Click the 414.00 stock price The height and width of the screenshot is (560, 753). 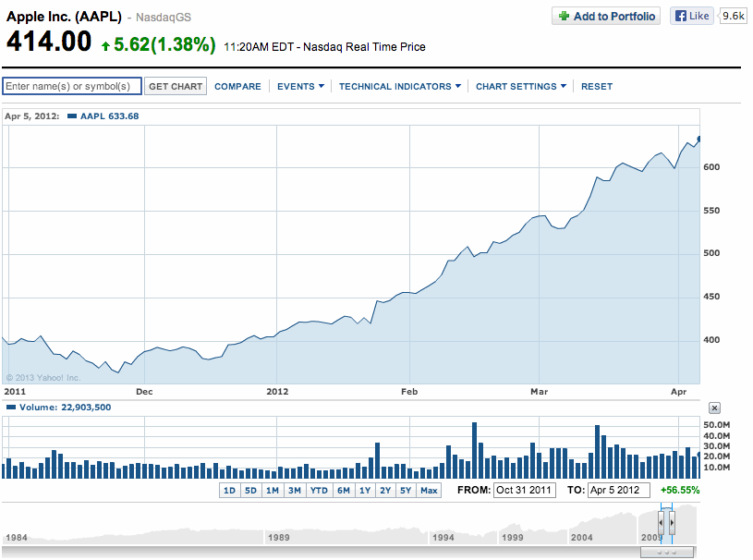[x=48, y=42]
